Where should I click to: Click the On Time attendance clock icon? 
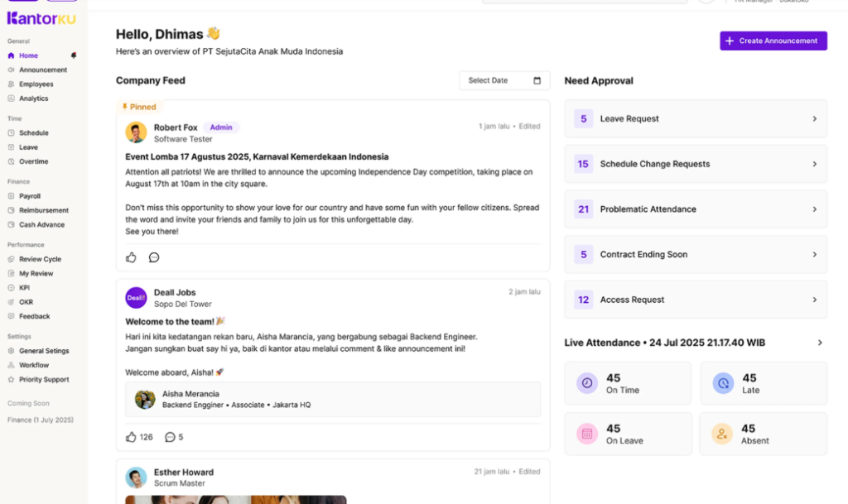pyautogui.click(x=587, y=383)
